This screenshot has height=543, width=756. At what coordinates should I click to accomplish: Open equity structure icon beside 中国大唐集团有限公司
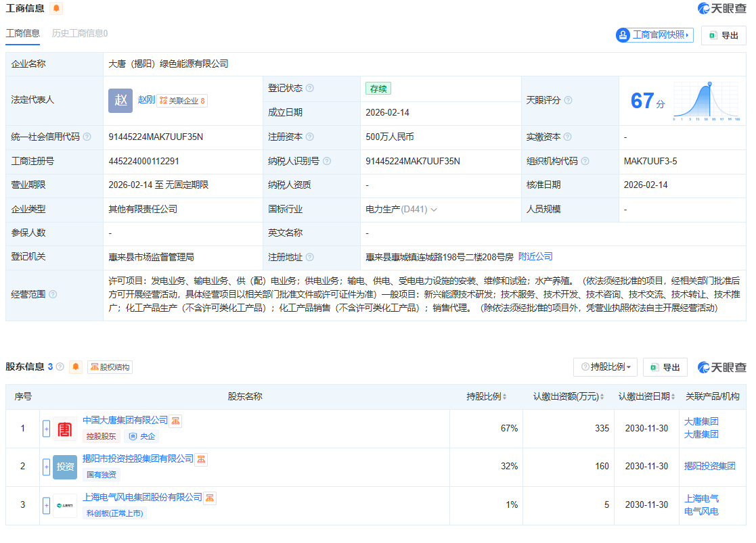click(x=175, y=421)
